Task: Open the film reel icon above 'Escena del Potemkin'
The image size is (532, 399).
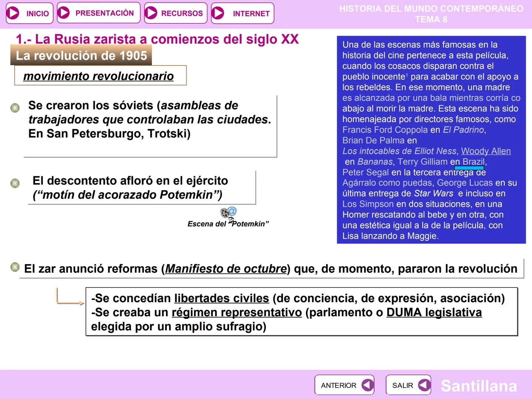Action: point(225,212)
